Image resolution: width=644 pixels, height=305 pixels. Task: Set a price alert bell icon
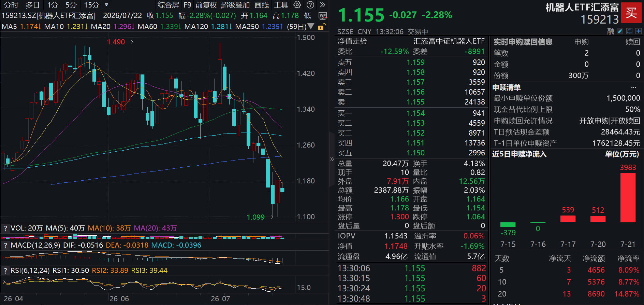tap(629, 31)
